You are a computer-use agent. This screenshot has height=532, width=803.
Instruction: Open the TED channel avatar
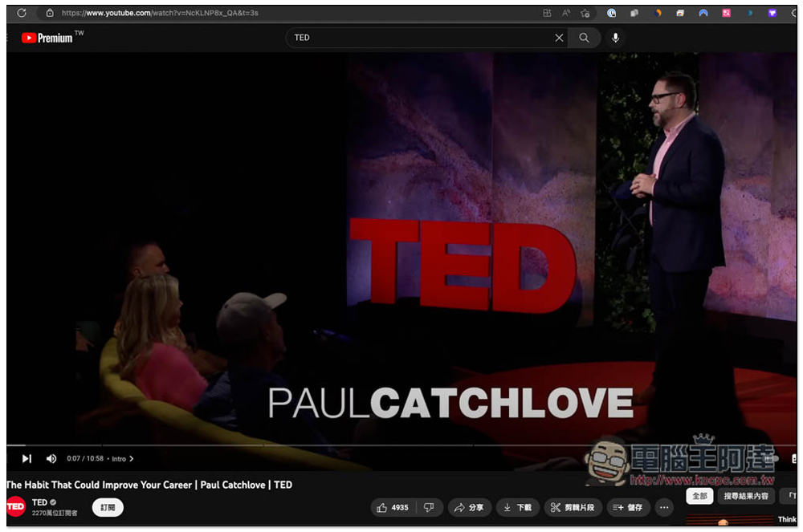(15, 506)
